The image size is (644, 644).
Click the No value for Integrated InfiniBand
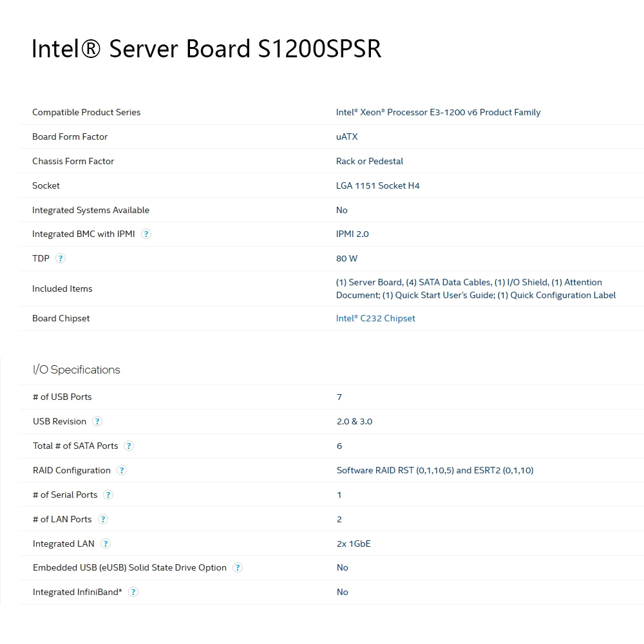(343, 592)
